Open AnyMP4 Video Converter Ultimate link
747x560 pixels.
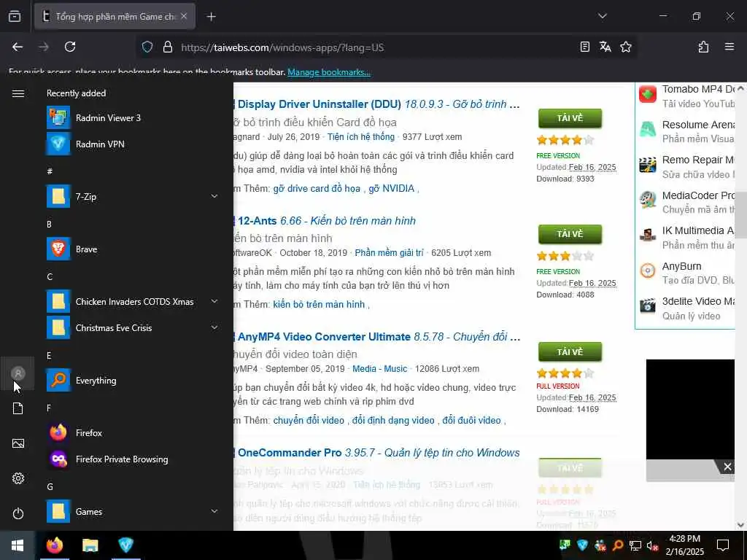pos(377,337)
